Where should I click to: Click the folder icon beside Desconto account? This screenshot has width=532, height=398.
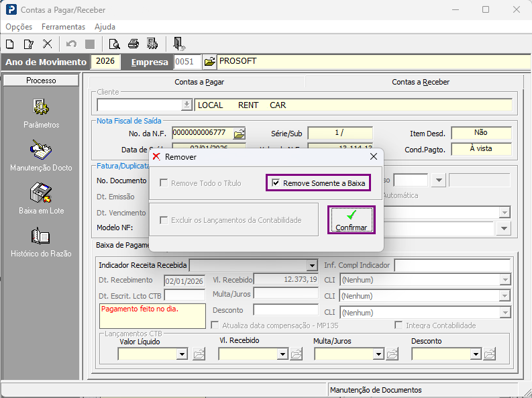[x=490, y=354]
